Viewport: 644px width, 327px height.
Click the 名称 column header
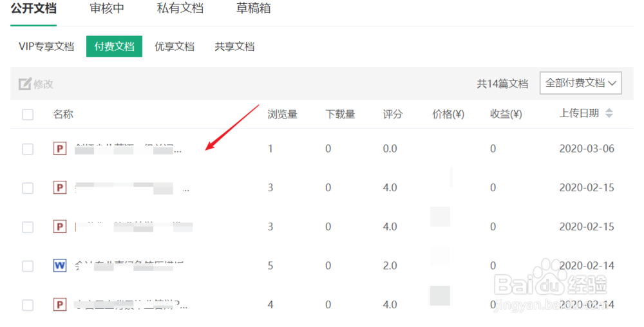pyautogui.click(x=63, y=114)
